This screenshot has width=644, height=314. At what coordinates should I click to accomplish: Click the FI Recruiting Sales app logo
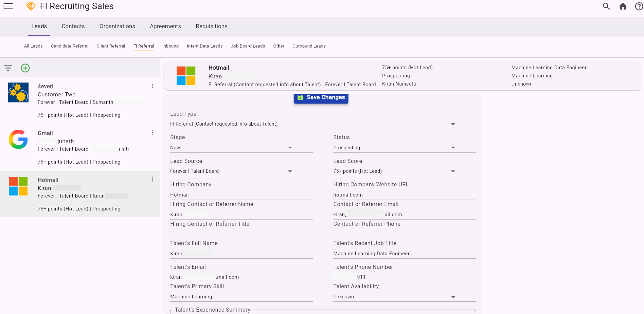coord(31,6)
